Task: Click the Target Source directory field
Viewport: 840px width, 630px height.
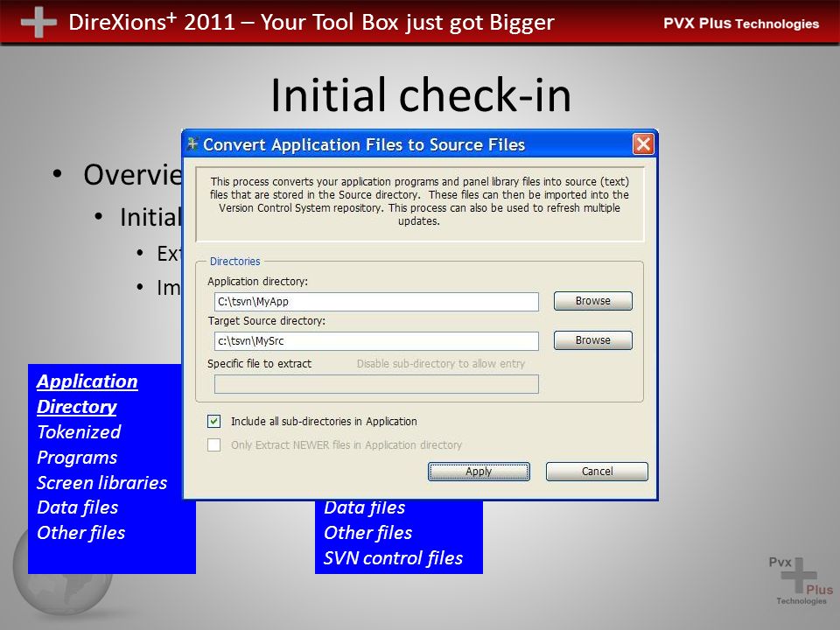Action: pyautogui.click(x=376, y=340)
